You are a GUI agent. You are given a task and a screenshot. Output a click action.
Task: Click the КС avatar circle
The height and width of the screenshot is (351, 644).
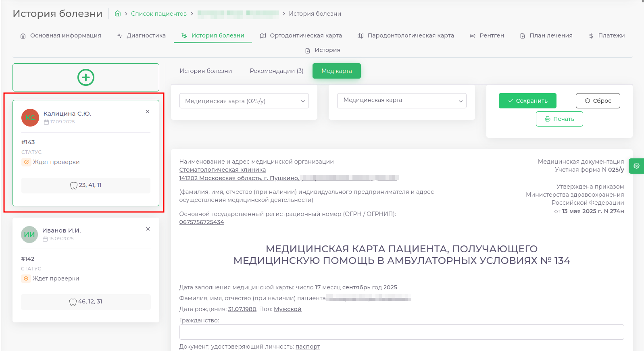tap(30, 118)
